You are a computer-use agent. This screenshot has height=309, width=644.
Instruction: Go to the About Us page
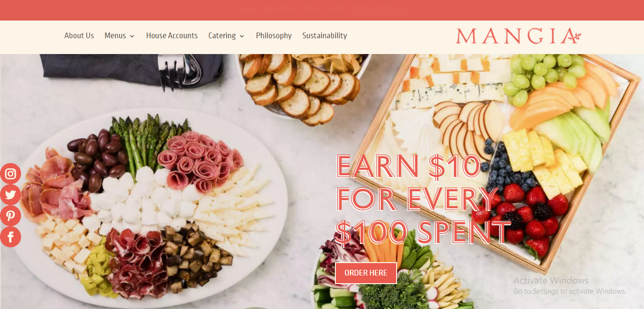[x=79, y=35]
